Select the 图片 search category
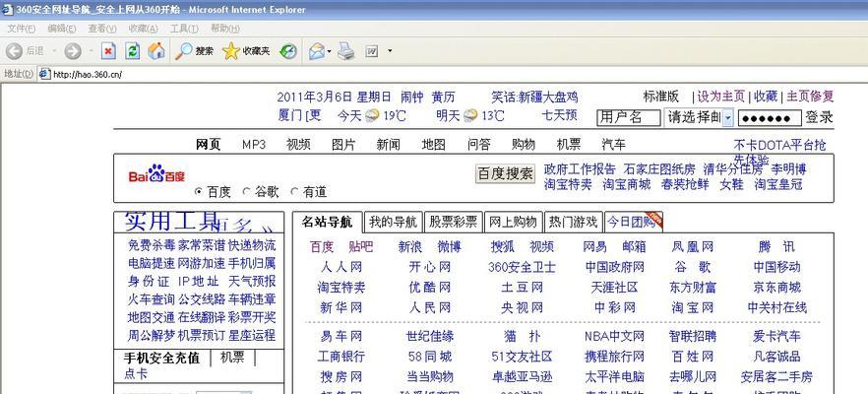This screenshot has height=394, width=868. coord(343,145)
